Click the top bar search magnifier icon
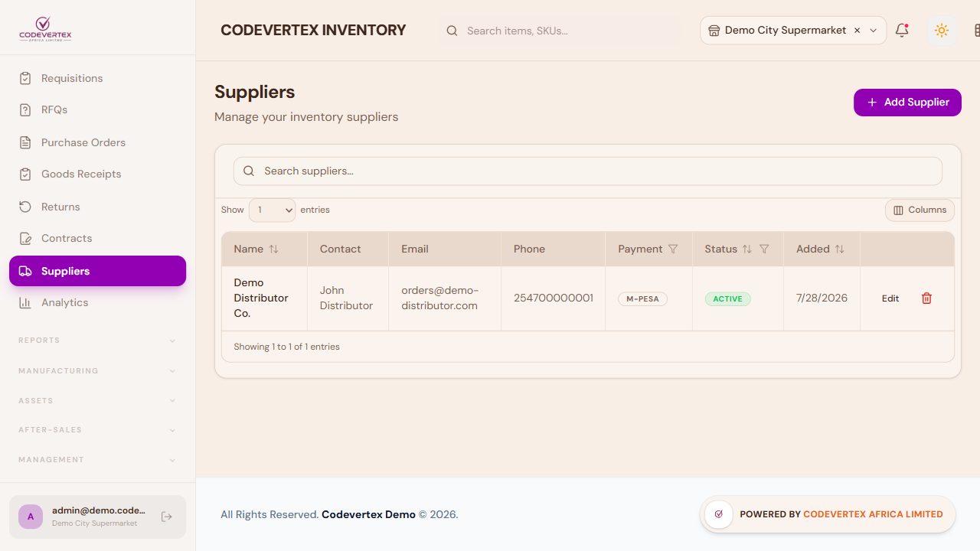Viewport: 980px width, 551px height. tap(452, 31)
